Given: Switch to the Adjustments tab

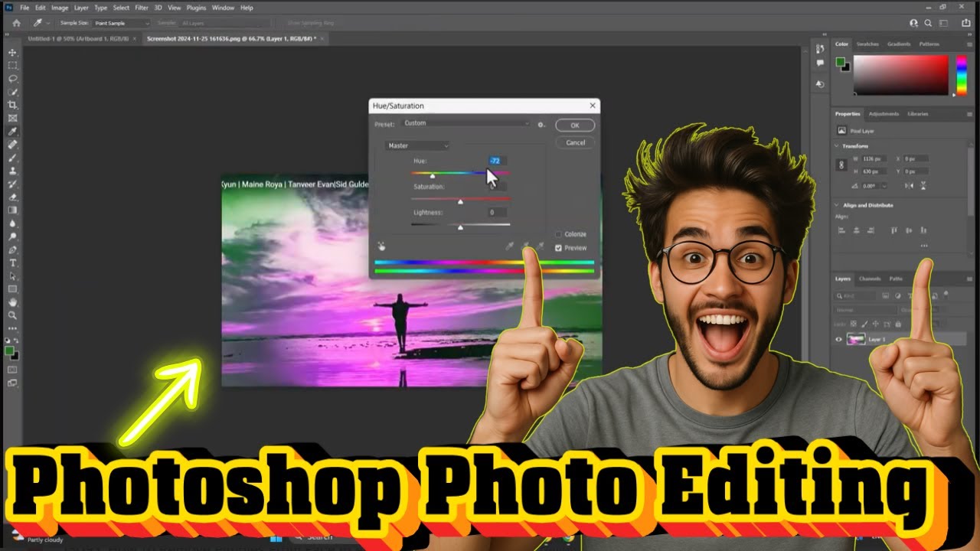Looking at the screenshot, I should point(884,114).
